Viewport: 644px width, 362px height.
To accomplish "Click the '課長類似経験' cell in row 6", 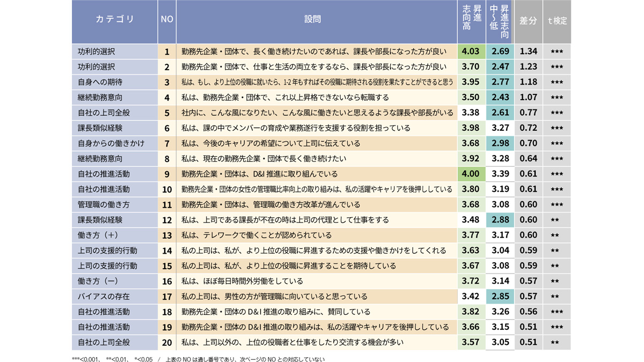I will 115,128.
